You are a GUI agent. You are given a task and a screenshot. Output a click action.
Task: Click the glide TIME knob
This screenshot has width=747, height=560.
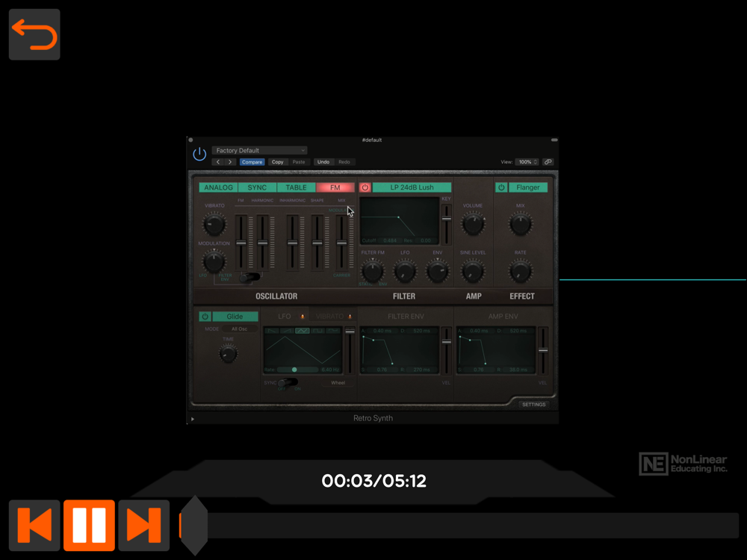(228, 354)
